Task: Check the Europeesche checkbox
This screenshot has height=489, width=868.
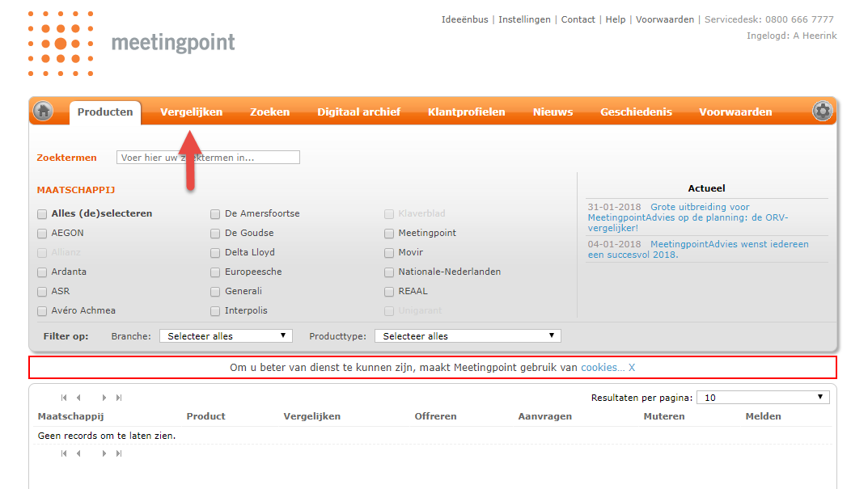Action: [x=215, y=272]
